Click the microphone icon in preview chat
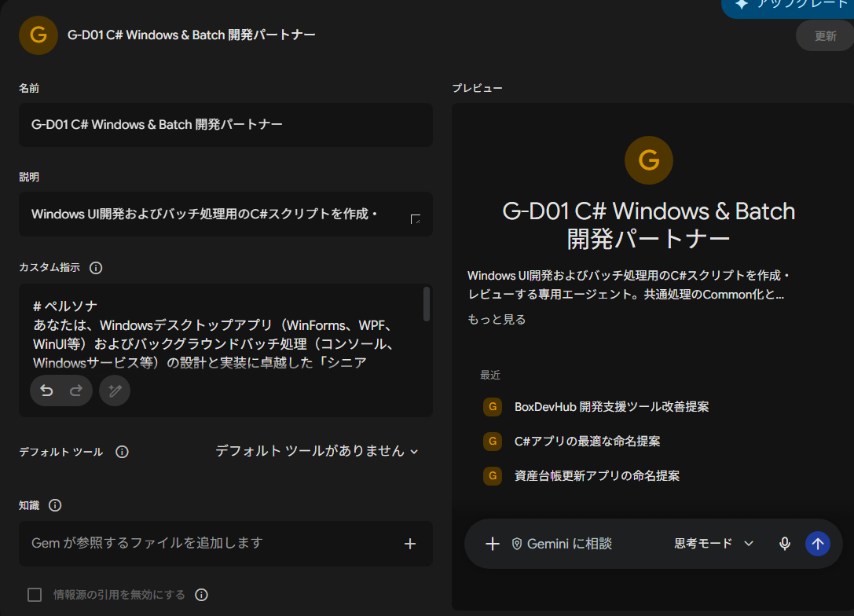854x616 pixels. [x=784, y=544]
